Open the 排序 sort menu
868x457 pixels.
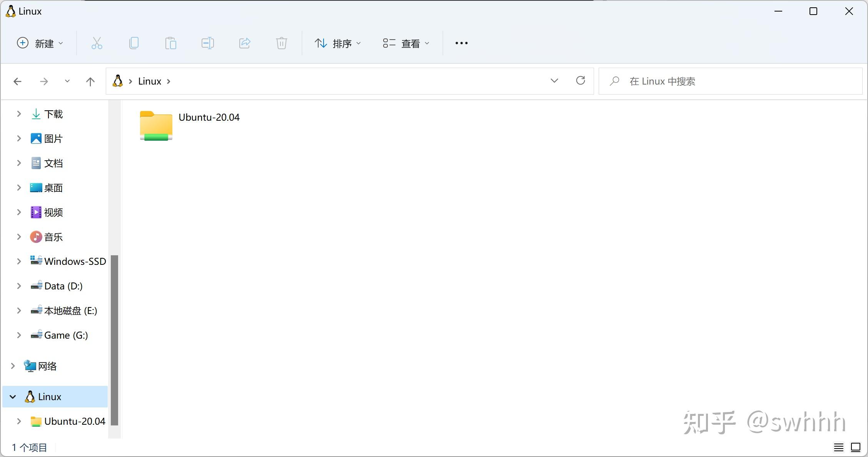(338, 43)
